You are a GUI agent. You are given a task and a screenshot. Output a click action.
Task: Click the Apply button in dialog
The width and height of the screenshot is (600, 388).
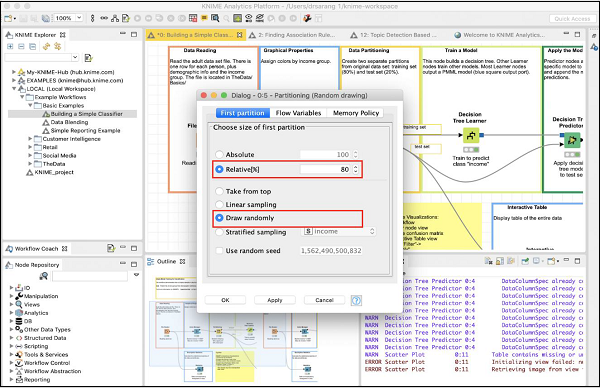tap(275, 300)
